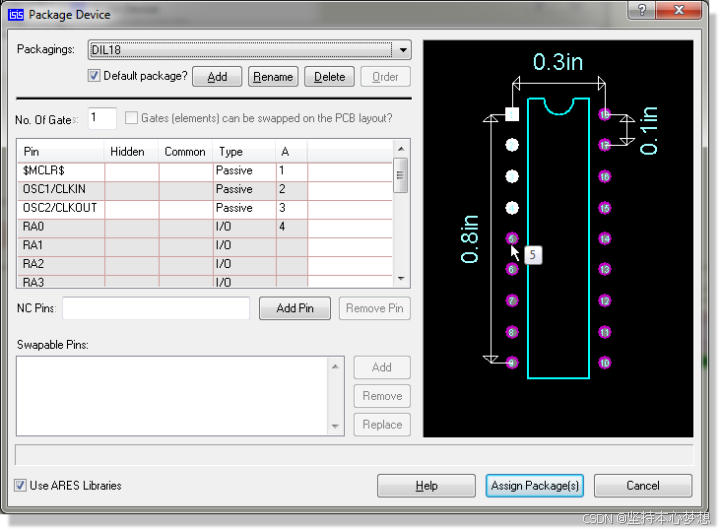Click the Cancel button
722x532 pixels.
pyautogui.click(x=643, y=486)
